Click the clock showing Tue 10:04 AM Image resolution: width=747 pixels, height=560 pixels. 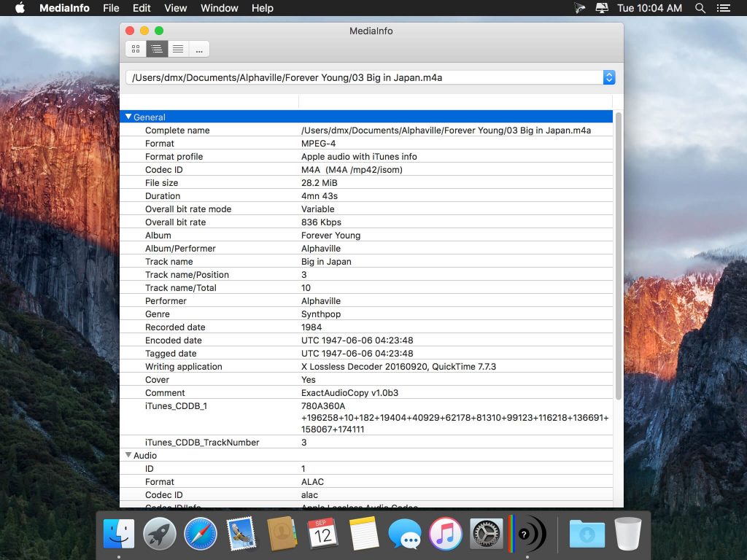[649, 8]
